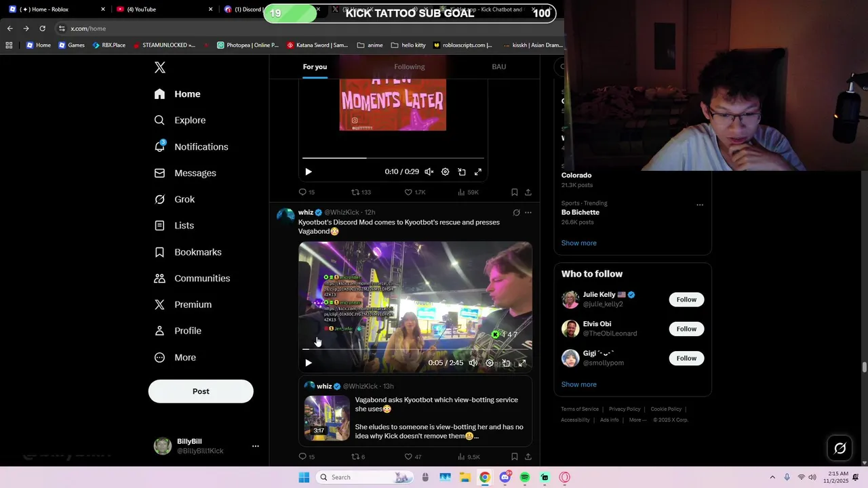Seek the 0:29 video progress bar
The width and height of the screenshot is (868, 488).
click(393, 158)
